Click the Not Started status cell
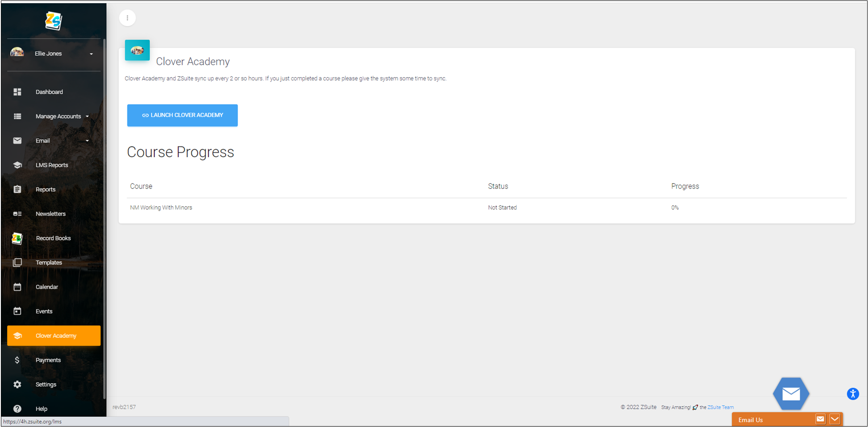The image size is (868, 427). tap(502, 208)
